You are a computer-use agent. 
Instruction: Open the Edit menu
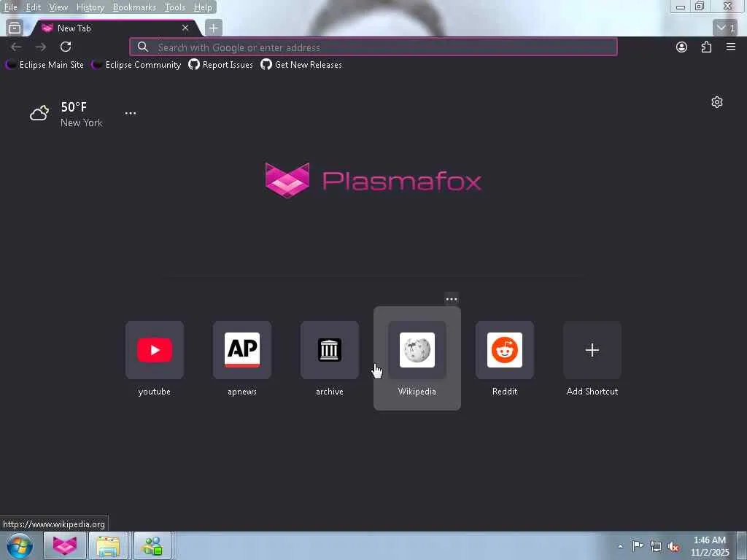pos(33,7)
